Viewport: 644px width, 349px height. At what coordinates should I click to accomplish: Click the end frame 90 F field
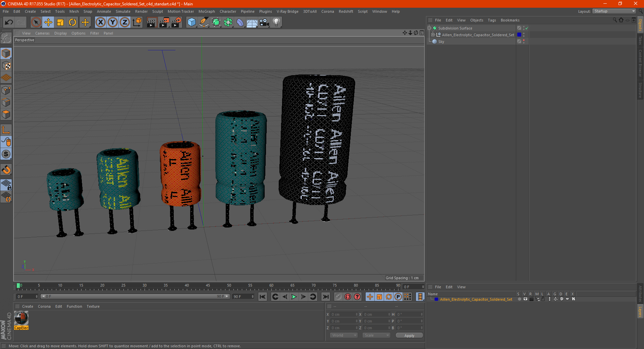coord(244,297)
